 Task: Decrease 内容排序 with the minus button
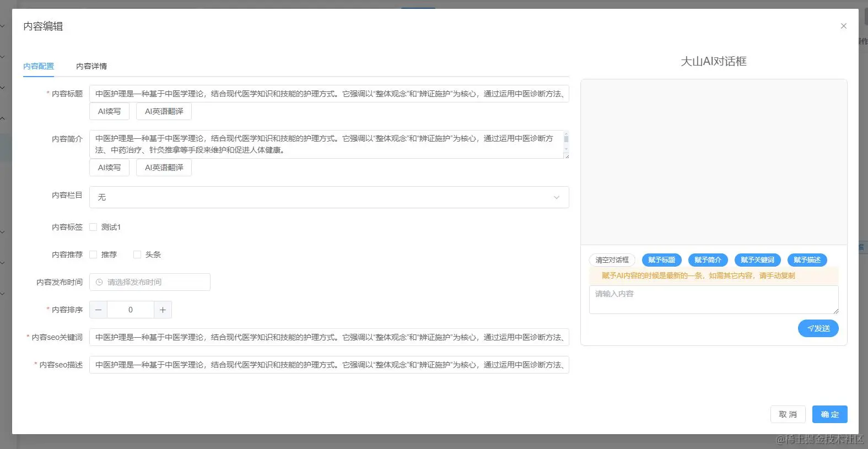98,310
